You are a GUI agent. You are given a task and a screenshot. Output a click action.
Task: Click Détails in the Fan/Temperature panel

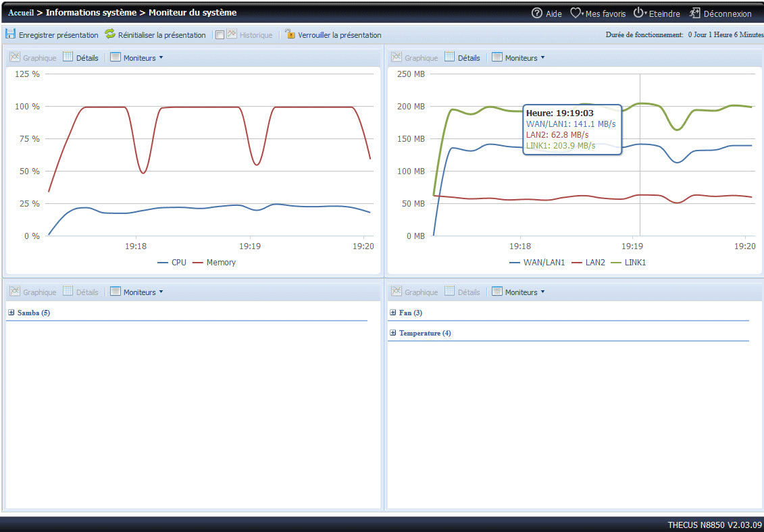click(462, 292)
